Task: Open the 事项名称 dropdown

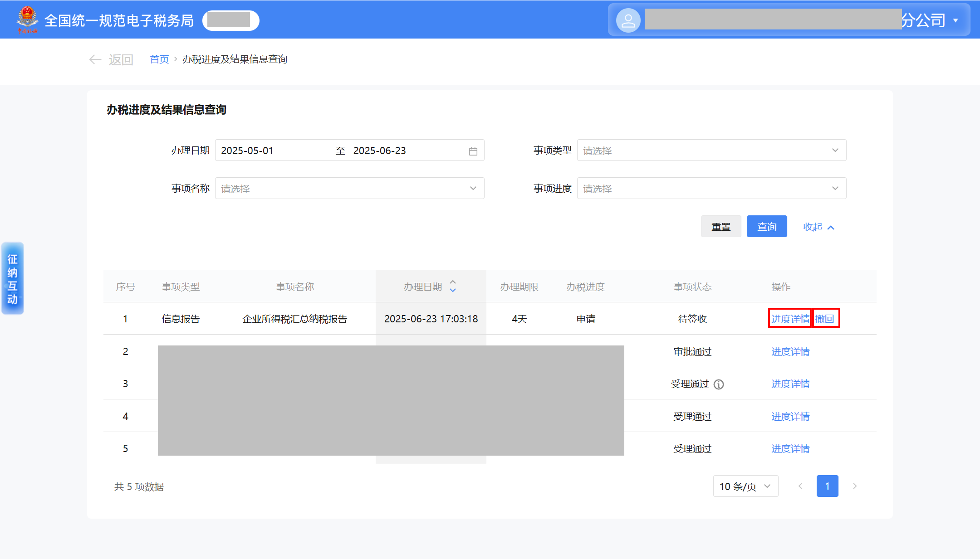Action: (x=349, y=189)
